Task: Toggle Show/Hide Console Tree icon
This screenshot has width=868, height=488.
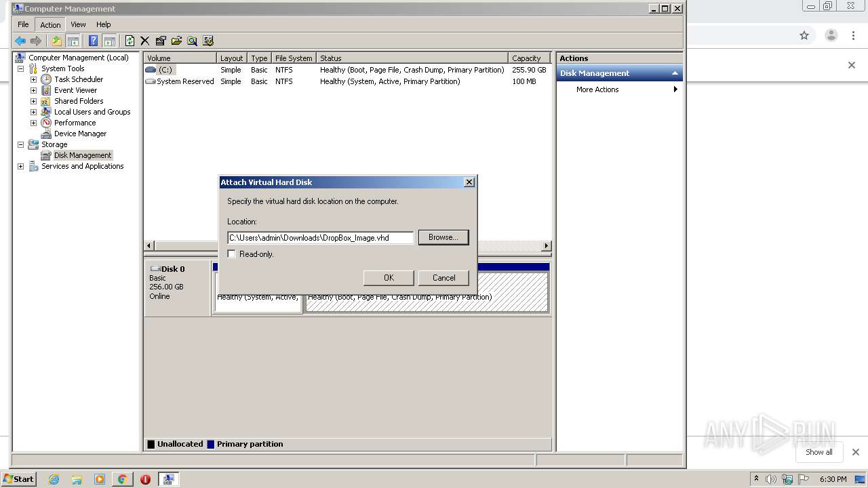Action: pos(73,41)
